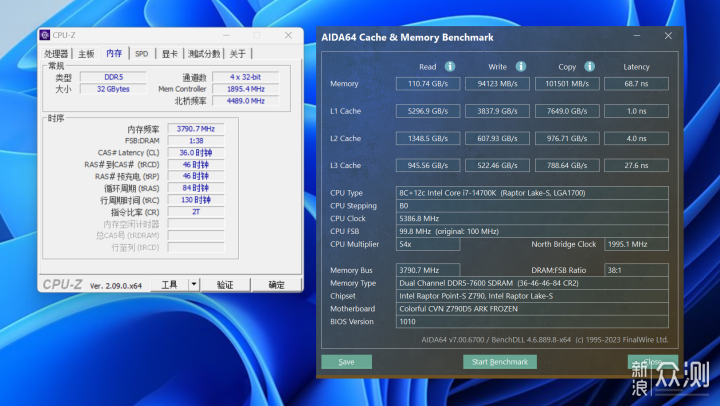The image size is (720, 406).
Task: Click the L2 Cache Copy value 976.71 GB/s
Action: [567, 138]
